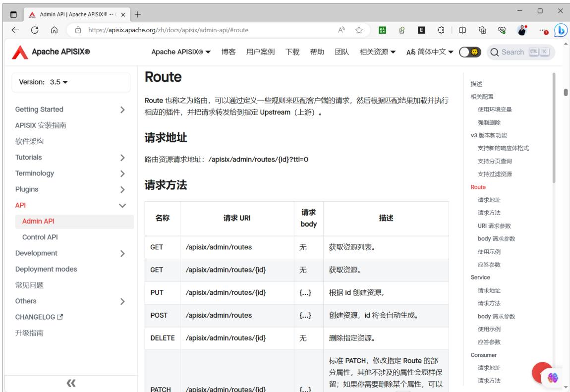Select Admin API in the sidebar
The width and height of the screenshot is (570, 392).
tap(74, 221)
